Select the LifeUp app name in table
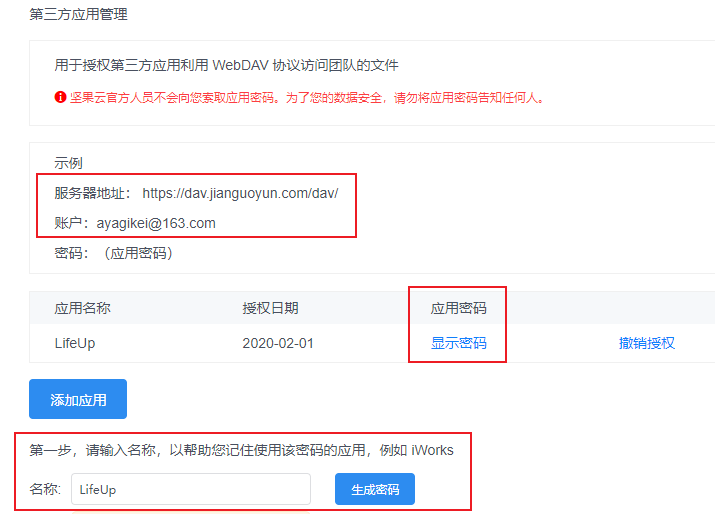Viewport: 715px width, 514px height. click(75, 343)
